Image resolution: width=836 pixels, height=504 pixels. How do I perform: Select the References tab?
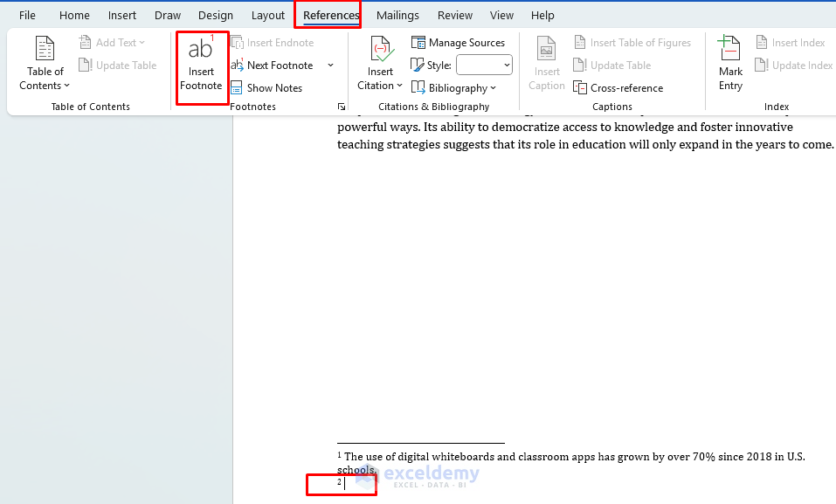(331, 16)
